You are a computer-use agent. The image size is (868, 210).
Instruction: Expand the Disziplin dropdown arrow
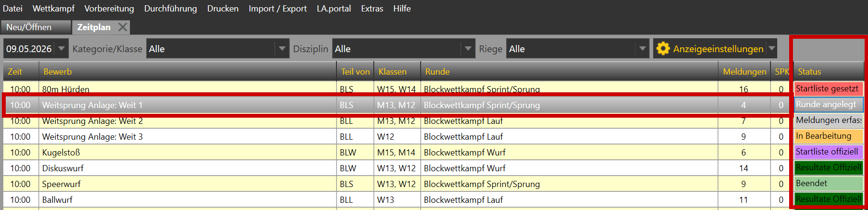468,49
